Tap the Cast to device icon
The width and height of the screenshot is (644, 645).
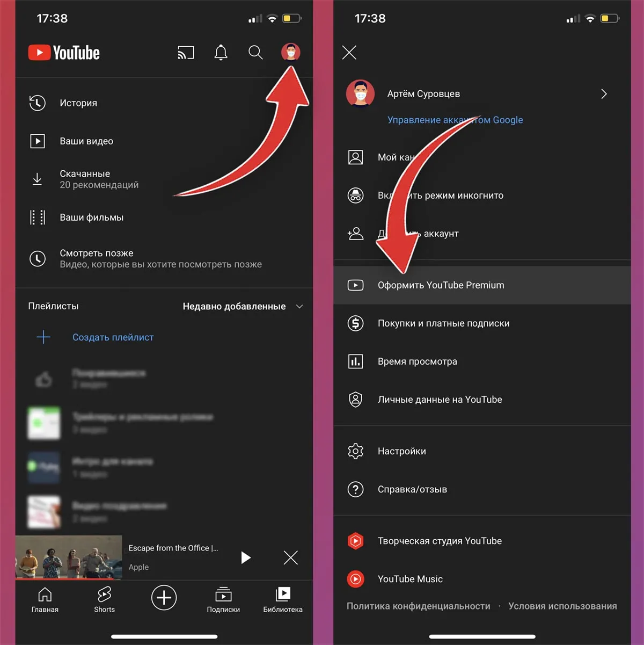click(x=186, y=53)
